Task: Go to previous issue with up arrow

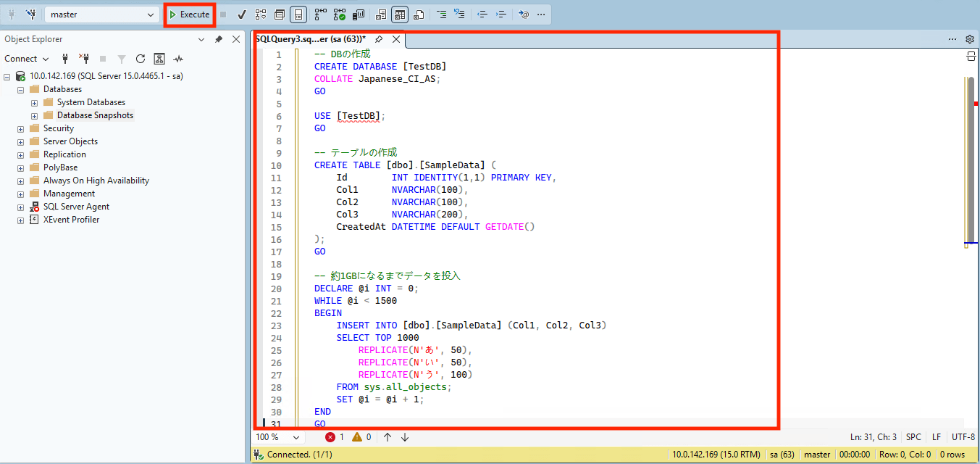Action: click(x=388, y=437)
